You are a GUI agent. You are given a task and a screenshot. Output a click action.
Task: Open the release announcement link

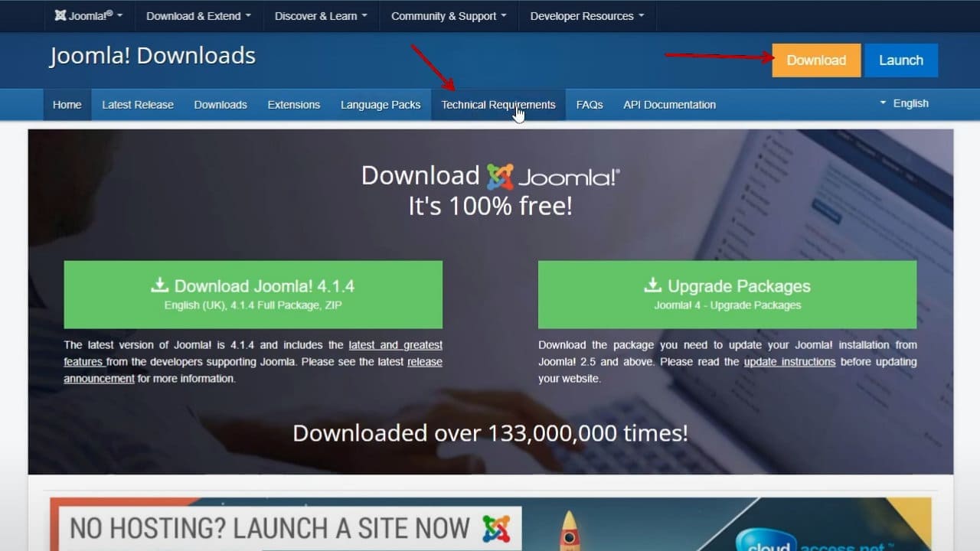253,370
